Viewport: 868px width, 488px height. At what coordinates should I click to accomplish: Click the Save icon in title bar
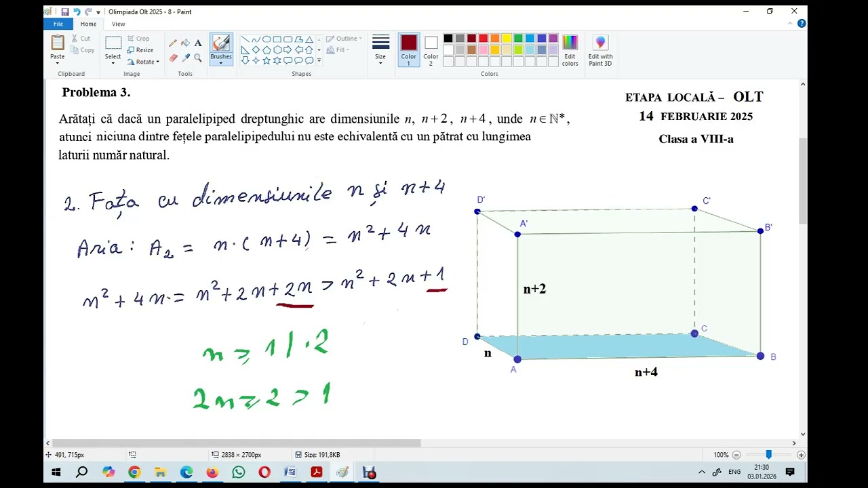pos(64,12)
